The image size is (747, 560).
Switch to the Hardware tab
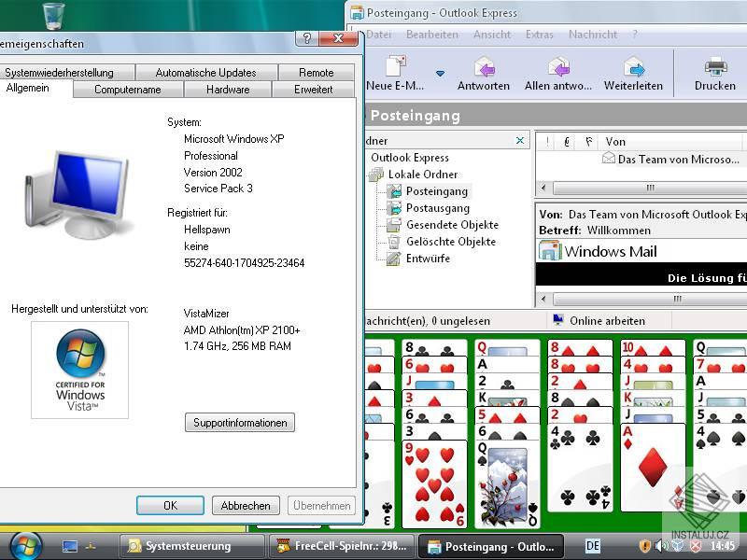pyautogui.click(x=227, y=89)
